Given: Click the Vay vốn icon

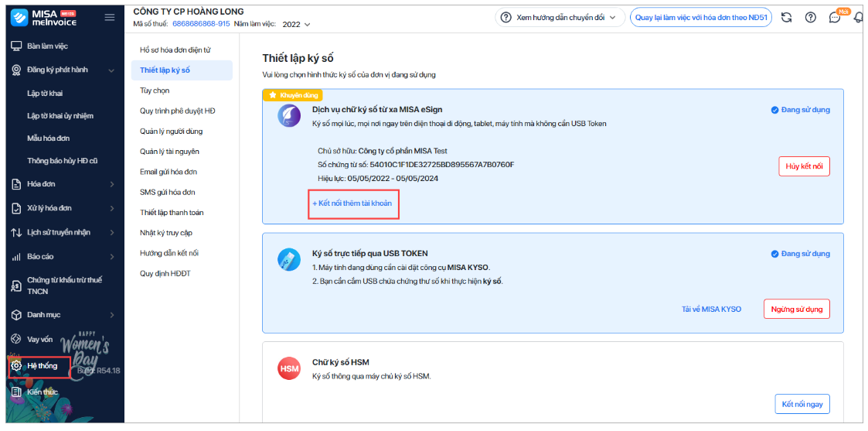Looking at the screenshot, I should coord(16,339).
